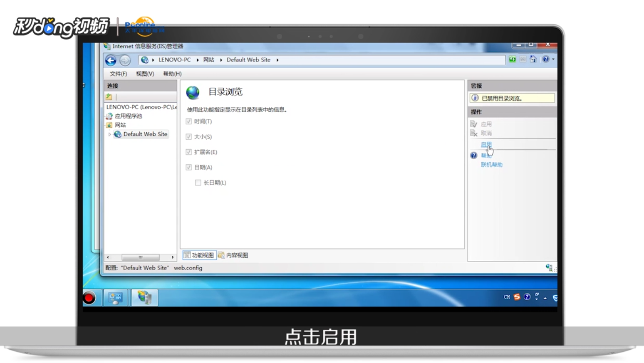
Task: Select 网站 in the connections tree
Action: pyautogui.click(x=120, y=125)
